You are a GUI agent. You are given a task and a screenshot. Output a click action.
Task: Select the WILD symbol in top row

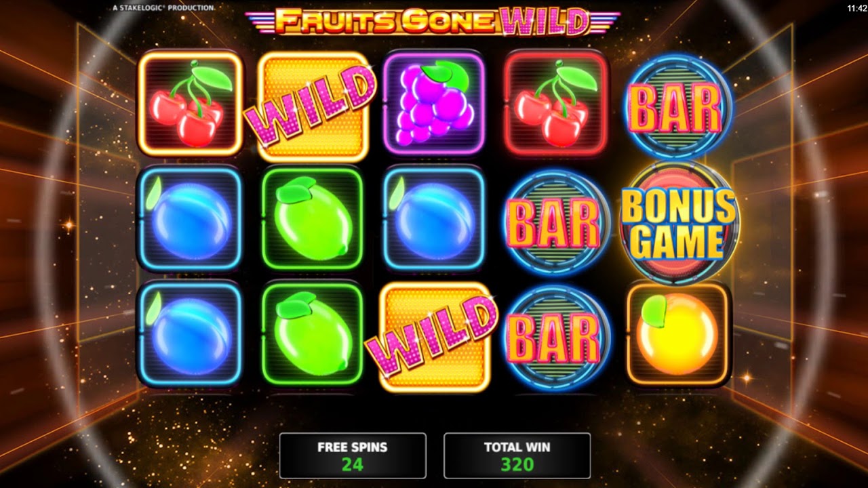click(313, 106)
